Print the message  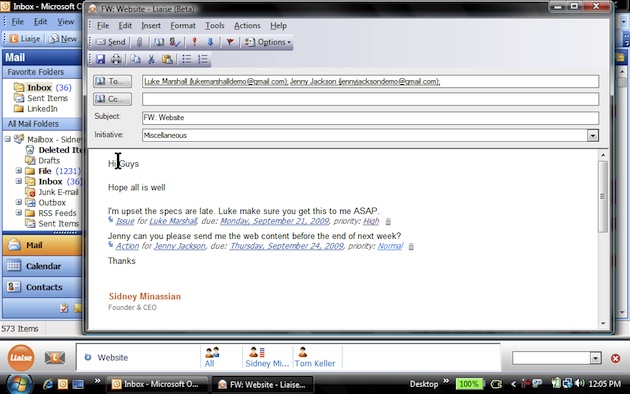click(116, 59)
